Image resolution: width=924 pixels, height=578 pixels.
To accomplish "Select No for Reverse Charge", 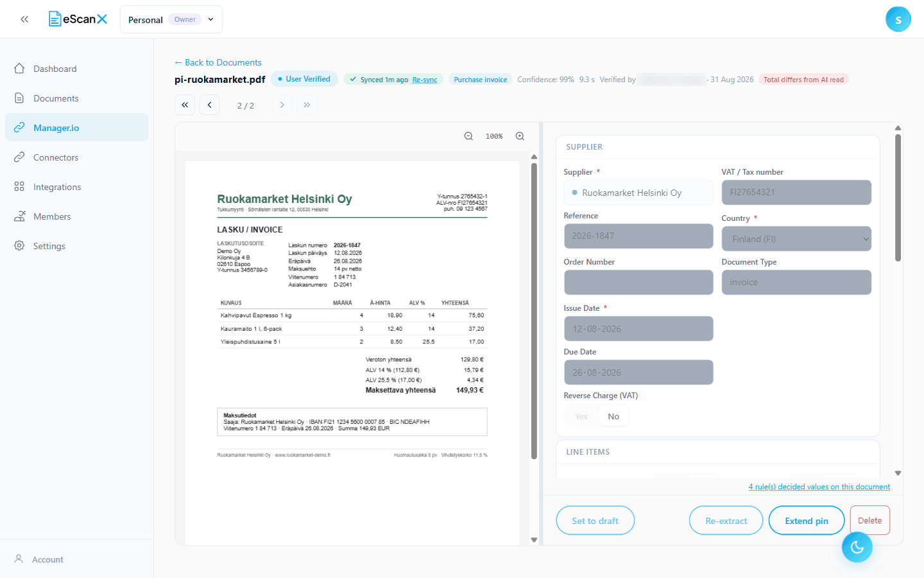I will tap(613, 417).
